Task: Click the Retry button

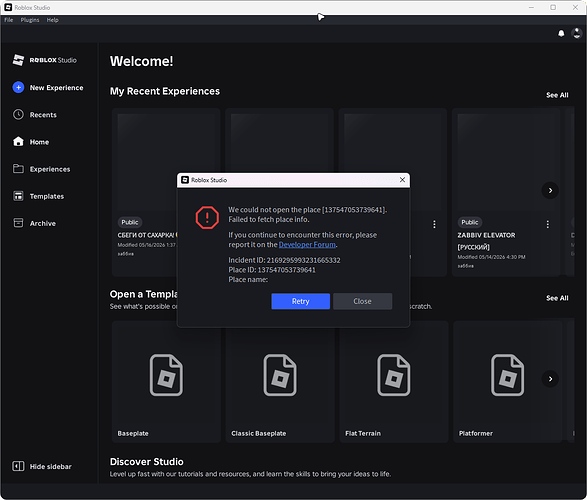Action: click(x=301, y=301)
